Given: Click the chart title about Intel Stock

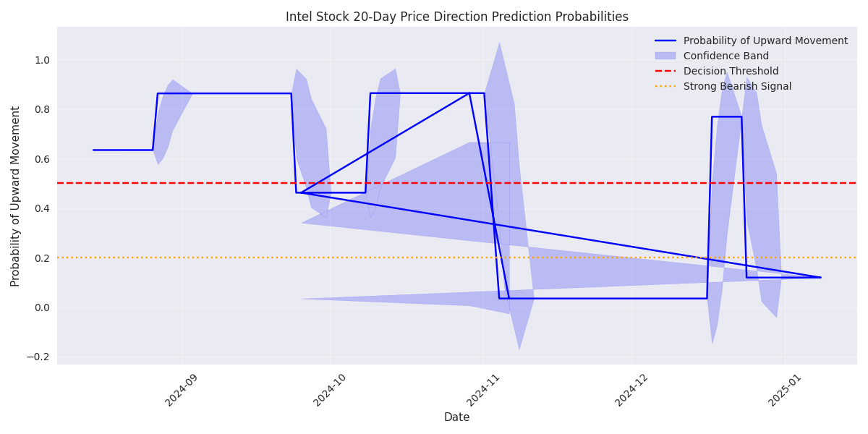Looking at the screenshot, I should coord(456,17).
